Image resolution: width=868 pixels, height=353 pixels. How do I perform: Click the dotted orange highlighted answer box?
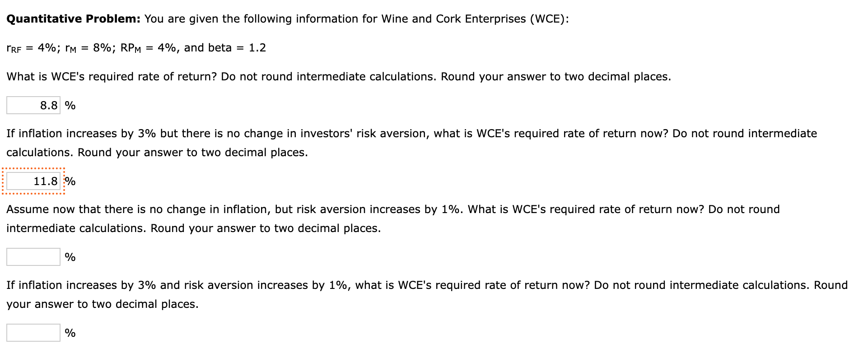tap(34, 181)
